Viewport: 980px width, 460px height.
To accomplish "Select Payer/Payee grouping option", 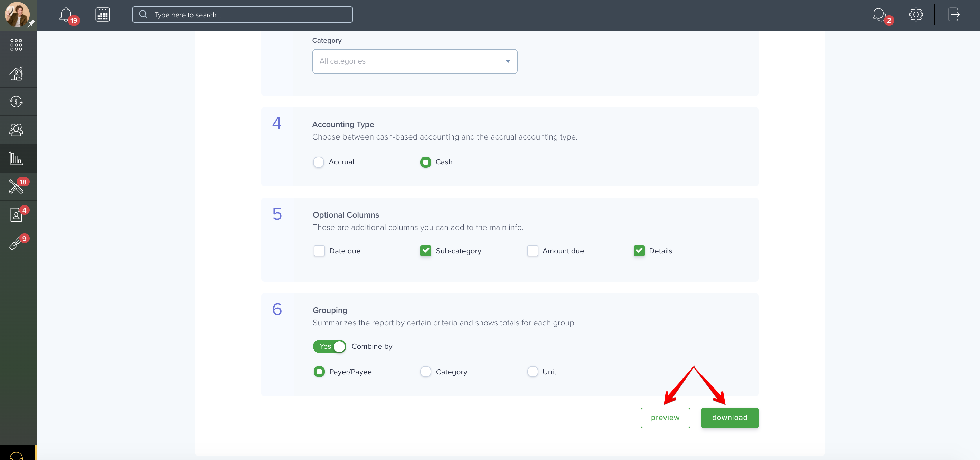I will click(x=319, y=372).
